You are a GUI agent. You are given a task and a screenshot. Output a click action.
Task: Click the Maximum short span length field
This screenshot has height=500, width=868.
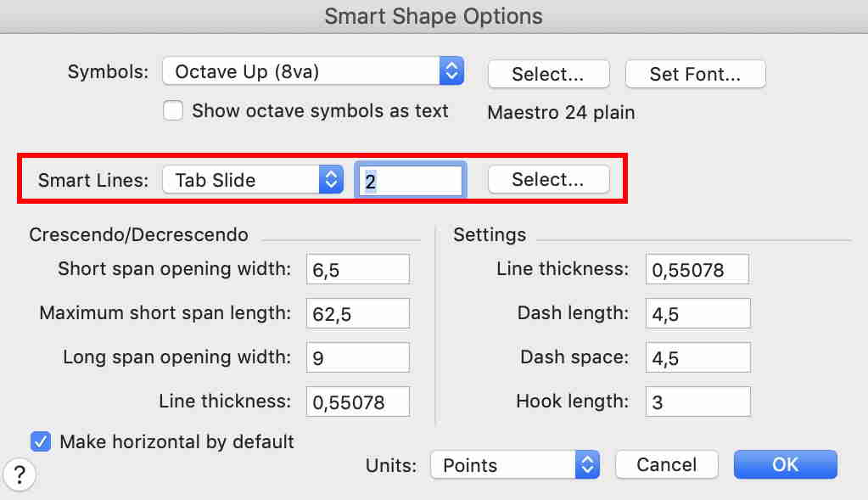[x=357, y=313]
